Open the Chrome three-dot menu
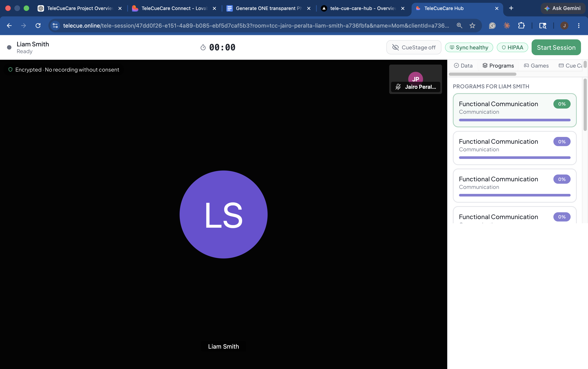The height and width of the screenshot is (369, 588). (x=579, y=26)
